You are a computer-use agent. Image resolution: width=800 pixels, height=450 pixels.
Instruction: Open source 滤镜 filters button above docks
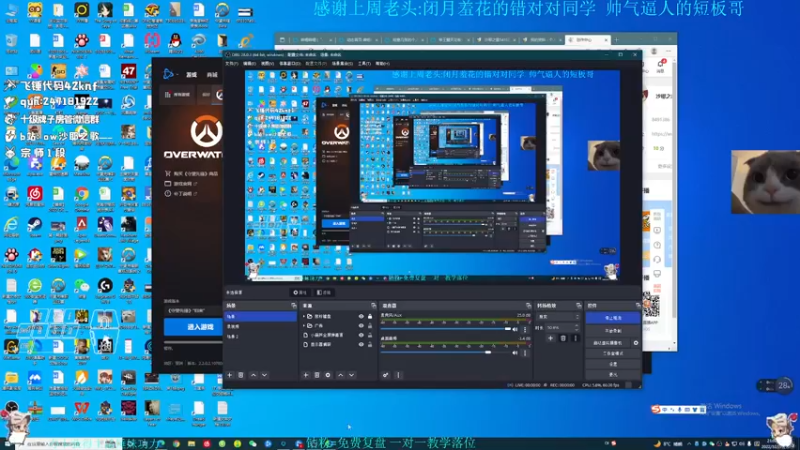(323, 292)
